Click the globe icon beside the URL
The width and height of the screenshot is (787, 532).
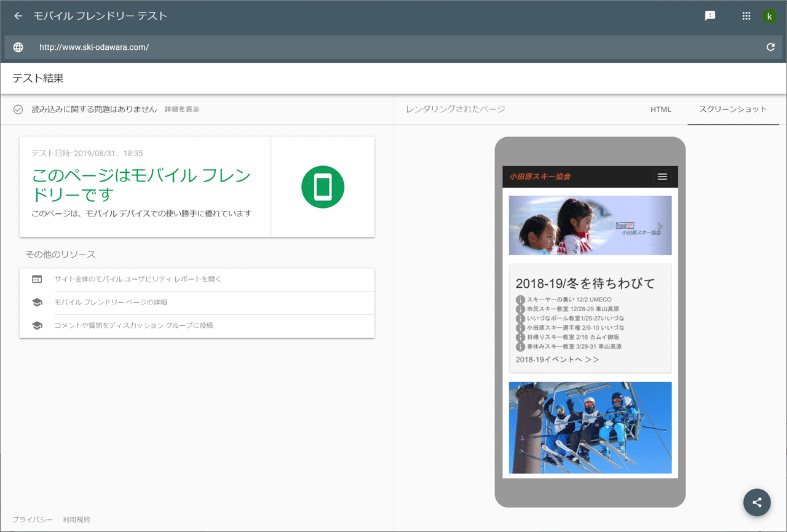coord(18,47)
